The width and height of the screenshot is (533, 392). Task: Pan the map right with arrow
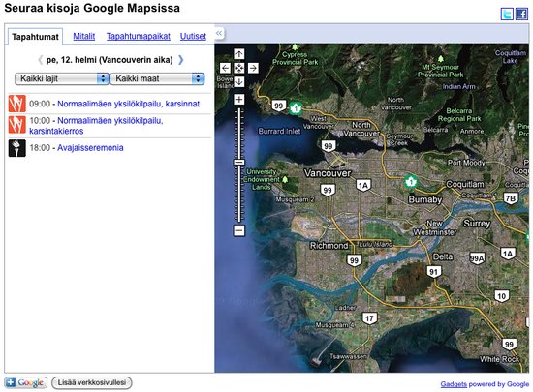pyautogui.click(x=253, y=68)
